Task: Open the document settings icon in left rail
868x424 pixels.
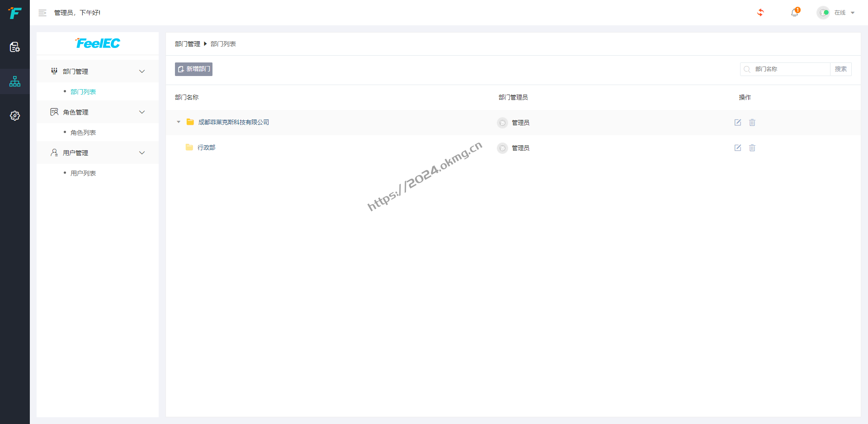Action: [x=15, y=47]
